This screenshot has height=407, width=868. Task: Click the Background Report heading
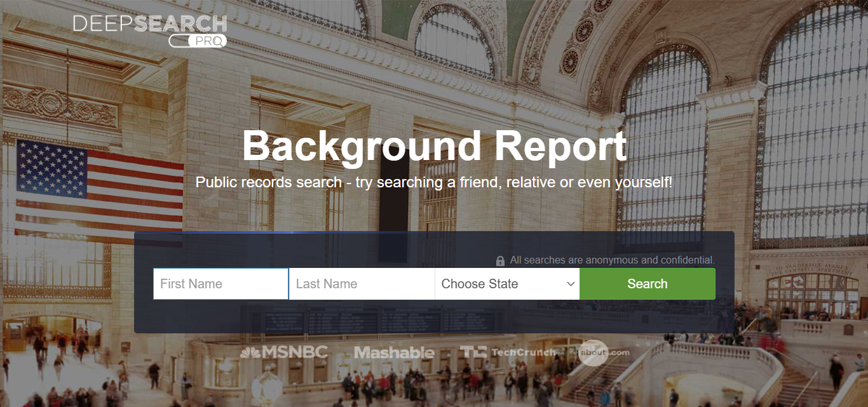[435, 147]
